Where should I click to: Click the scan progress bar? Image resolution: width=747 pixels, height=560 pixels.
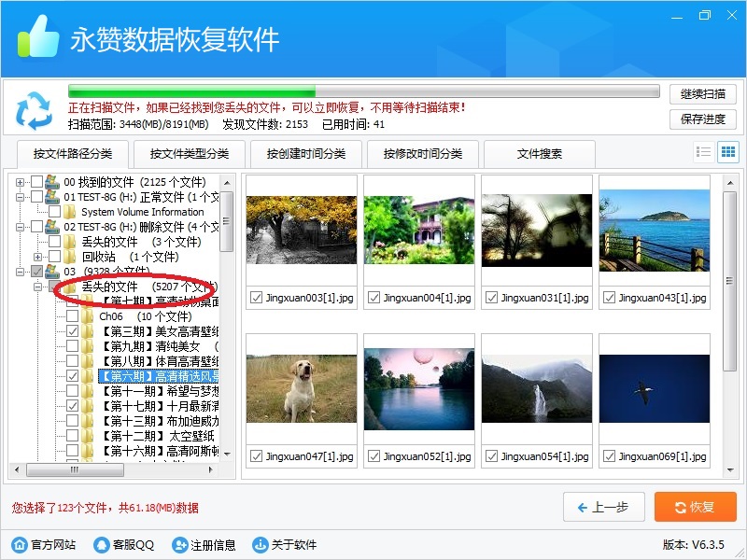pos(364,92)
